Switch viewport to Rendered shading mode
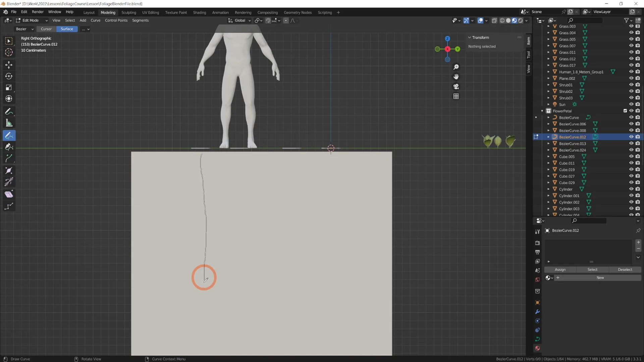 click(521, 20)
